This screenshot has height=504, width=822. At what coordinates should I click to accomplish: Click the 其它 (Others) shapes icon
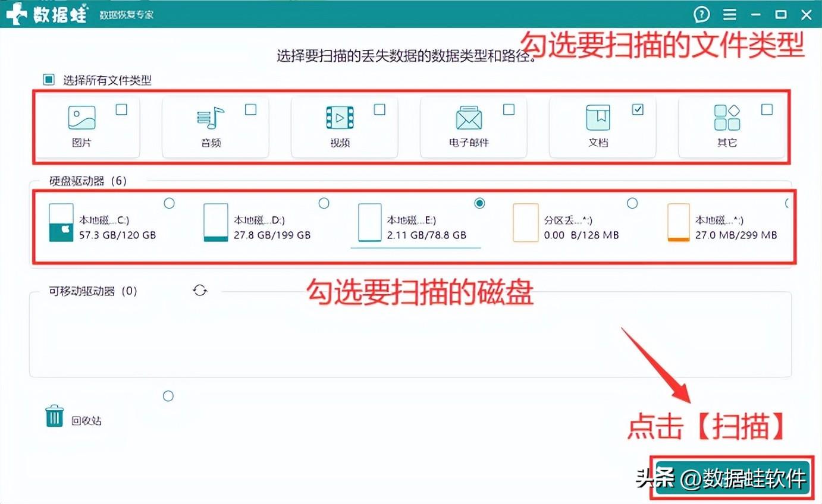tap(727, 118)
